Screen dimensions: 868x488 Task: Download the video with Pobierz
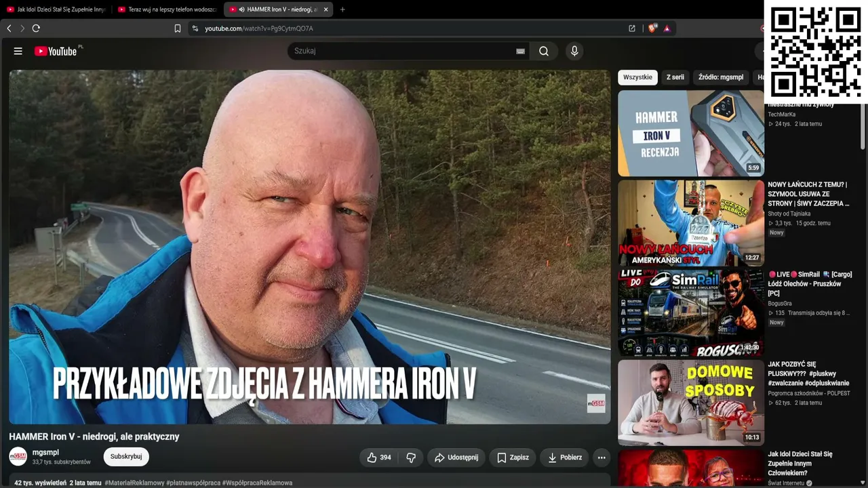pyautogui.click(x=564, y=457)
